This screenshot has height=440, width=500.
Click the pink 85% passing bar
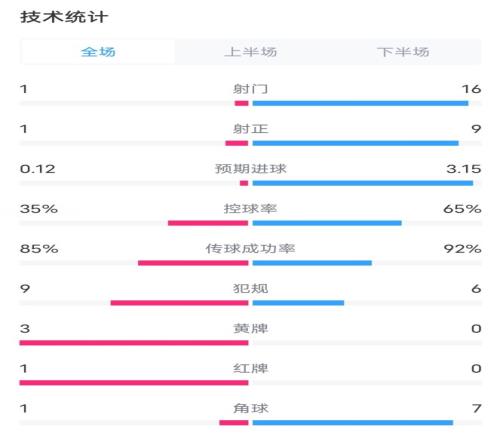pyautogui.click(x=193, y=263)
